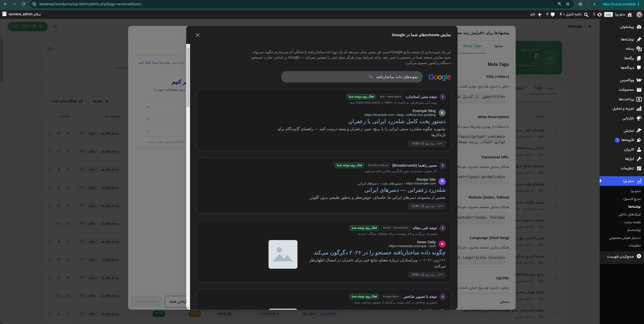Click the pencil edit icon in the راهنمای عملی سئو row
Image resolution: width=644 pixels, height=324 pixels.
tap(67, 133)
